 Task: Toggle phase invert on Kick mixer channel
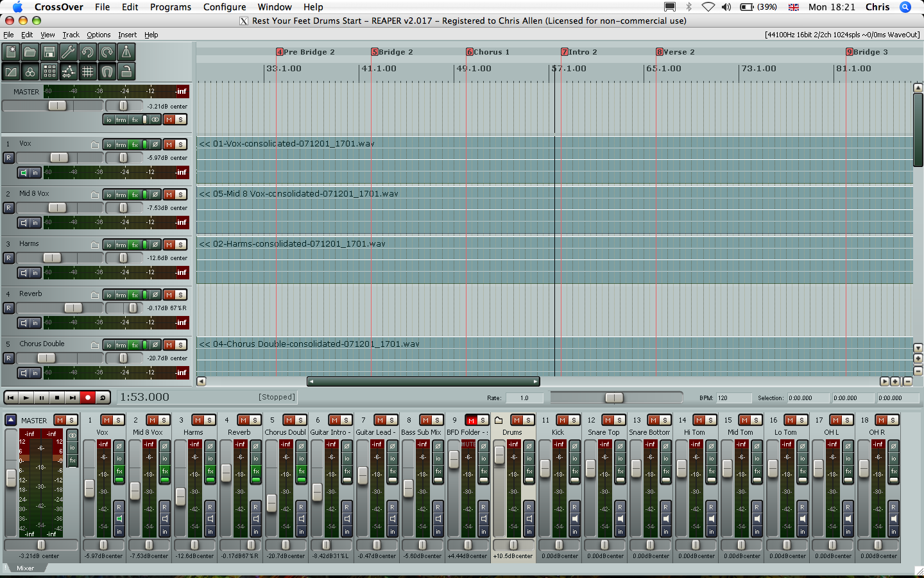click(x=575, y=446)
